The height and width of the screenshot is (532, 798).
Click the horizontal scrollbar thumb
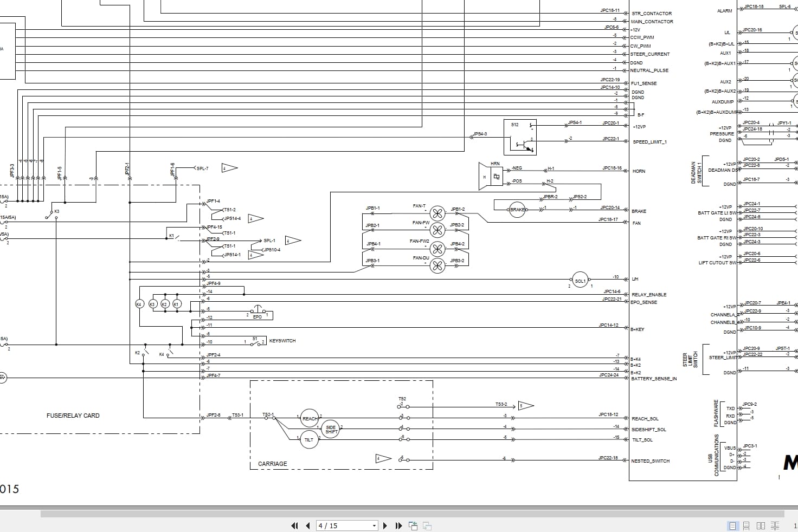click(x=412, y=514)
